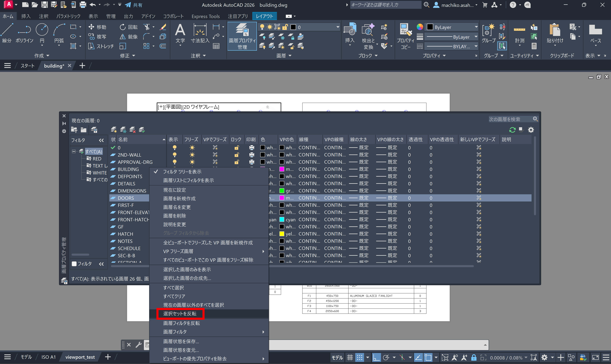Image resolution: width=611 pixels, height=364 pixels.
Task: Click the magenta VP color swatch of DOORS
Action: tap(282, 198)
